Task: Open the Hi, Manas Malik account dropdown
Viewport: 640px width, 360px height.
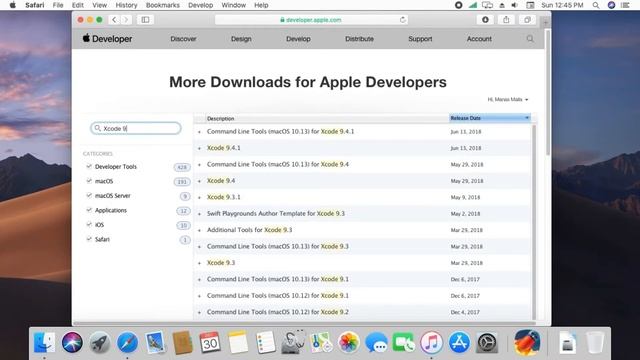Action: click(508, 99)
